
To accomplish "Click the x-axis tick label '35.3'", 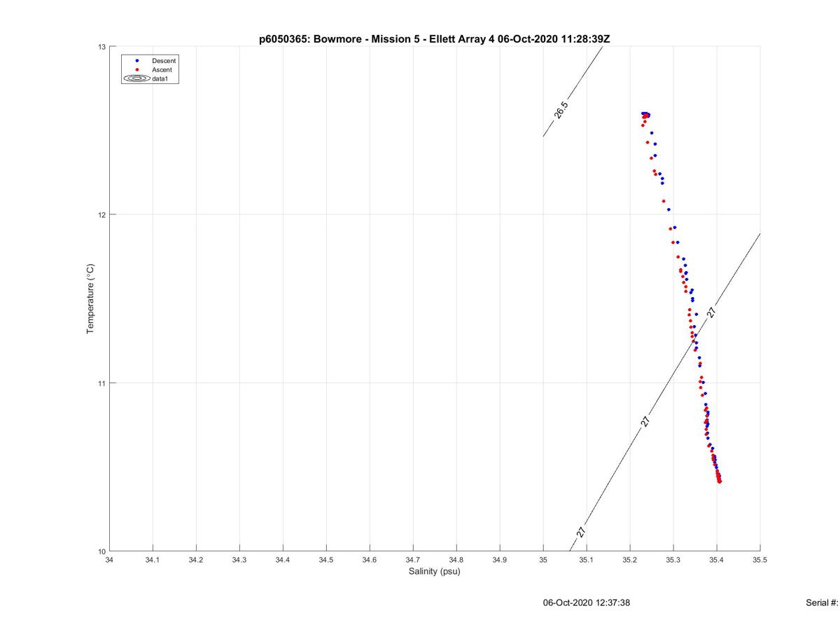I will [x=673, y=560].
